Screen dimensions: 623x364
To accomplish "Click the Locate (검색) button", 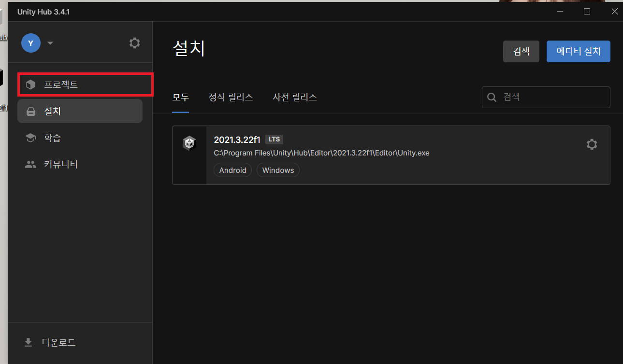I will coord(521,51).
